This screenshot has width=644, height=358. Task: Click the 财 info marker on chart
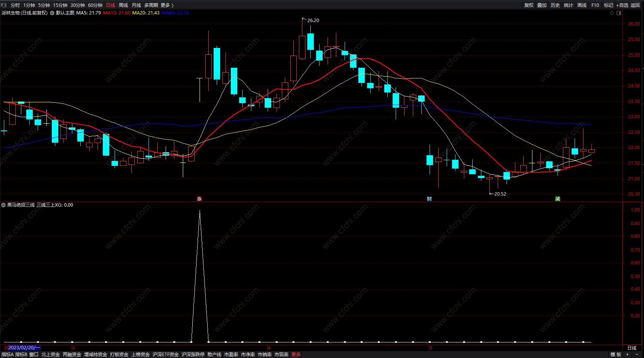[429, 199]
